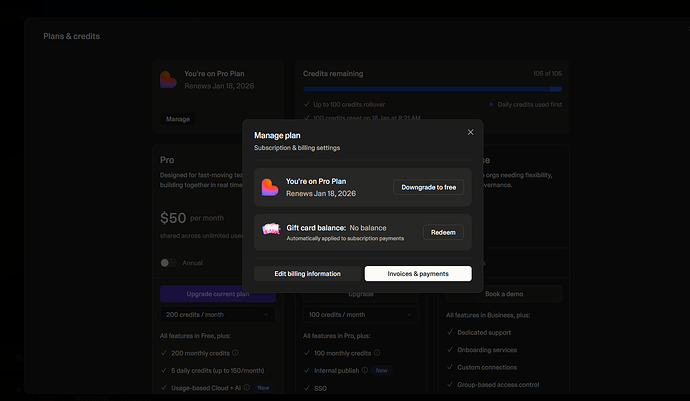This screenshot has width=690, height=401.
Task: Click info icon next to 200 monthly credits
Action: [x=235, y=353]
